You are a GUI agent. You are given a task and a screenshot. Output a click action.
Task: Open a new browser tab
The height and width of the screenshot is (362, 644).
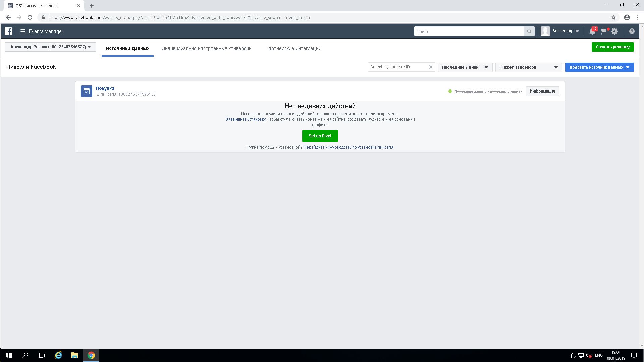pos(92,6)
